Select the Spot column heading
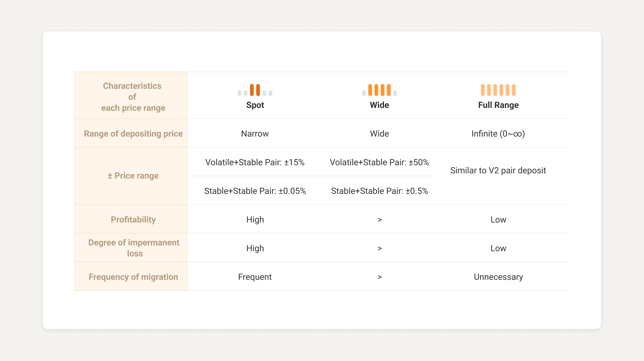This screenshot has height=361, width=644. click(255, 105)
